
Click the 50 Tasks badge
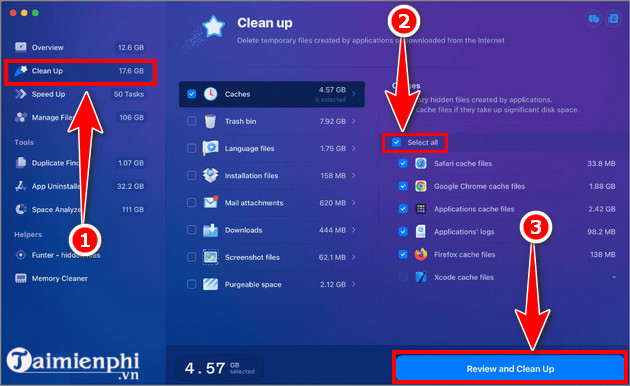129,94
